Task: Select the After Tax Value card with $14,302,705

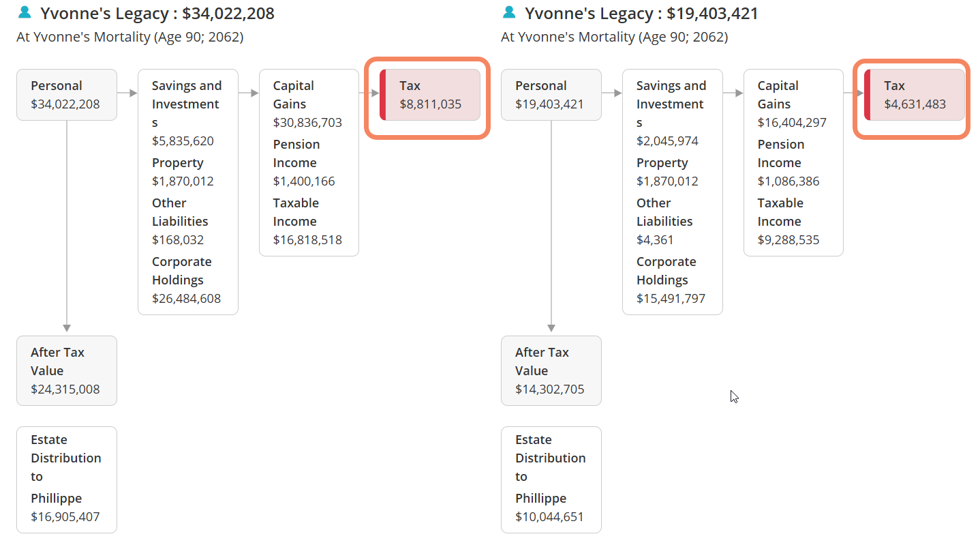Action: click(551, 370)
